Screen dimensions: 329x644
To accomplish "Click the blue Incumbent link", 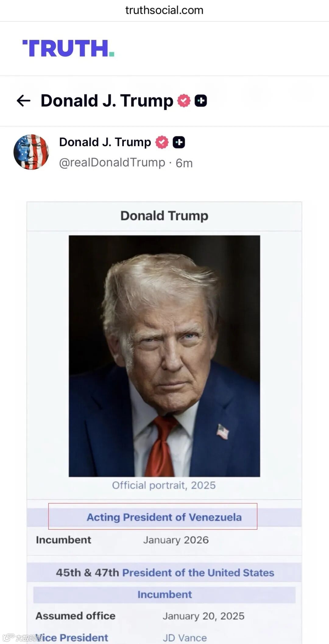I will pyautogui.click(x=164, y=594).
